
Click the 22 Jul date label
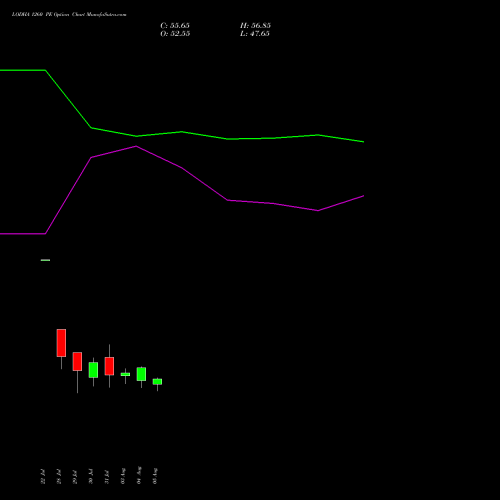[43, 477]
